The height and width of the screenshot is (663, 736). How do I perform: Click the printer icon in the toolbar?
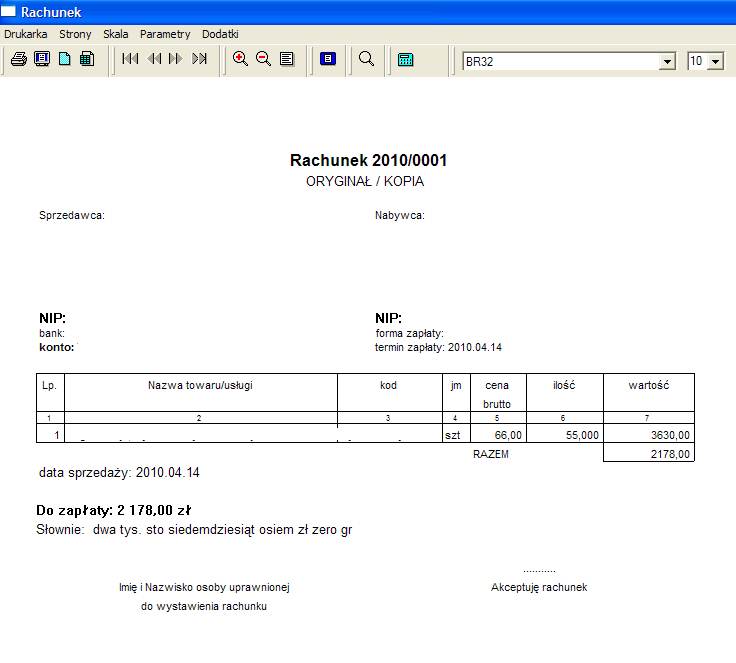[x=18, y=60]
